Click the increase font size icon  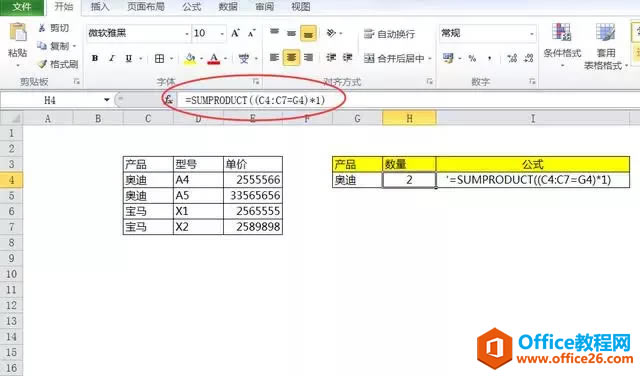click(236, 33)
